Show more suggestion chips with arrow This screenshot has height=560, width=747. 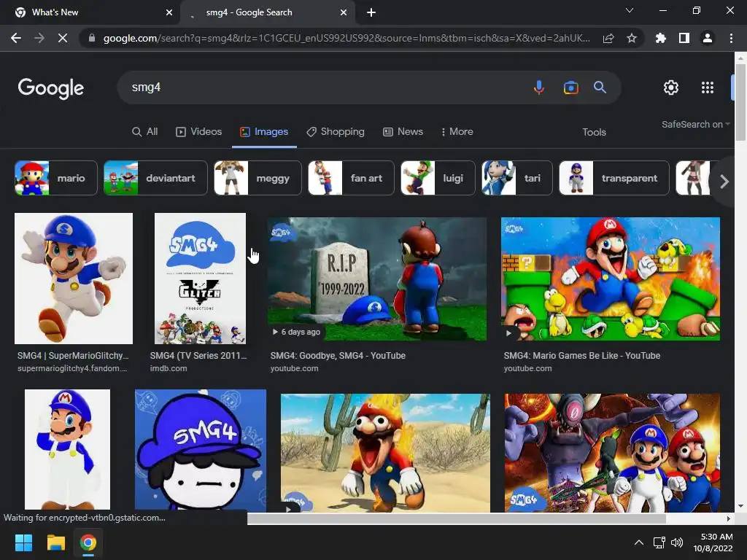tap(724, 182)
